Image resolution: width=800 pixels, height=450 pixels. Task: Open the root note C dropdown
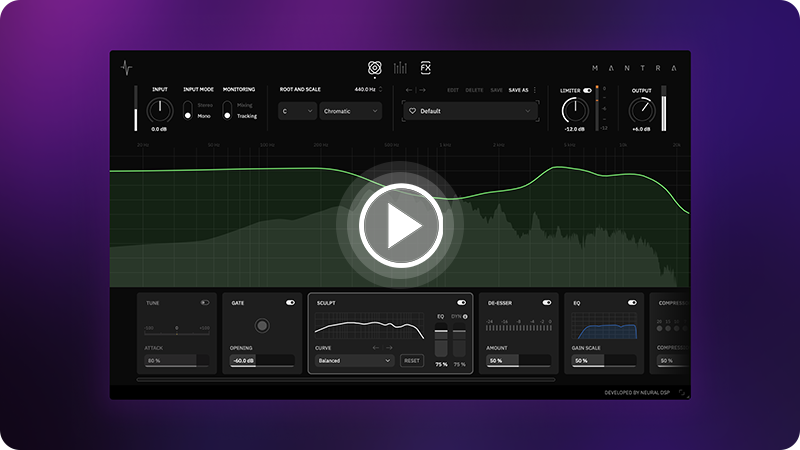[x=297, y=111]
